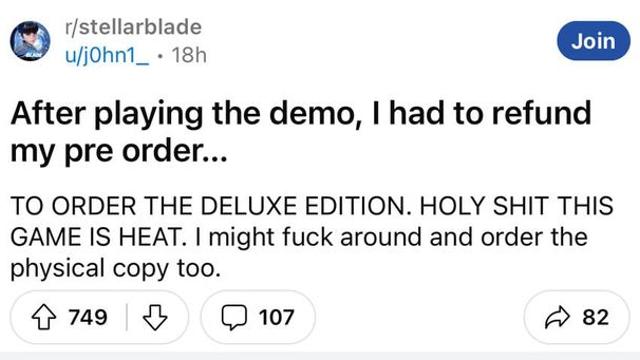Join the r/stellarblade community
The height and width of the screenshot is (360, 640).
point(593,41)
